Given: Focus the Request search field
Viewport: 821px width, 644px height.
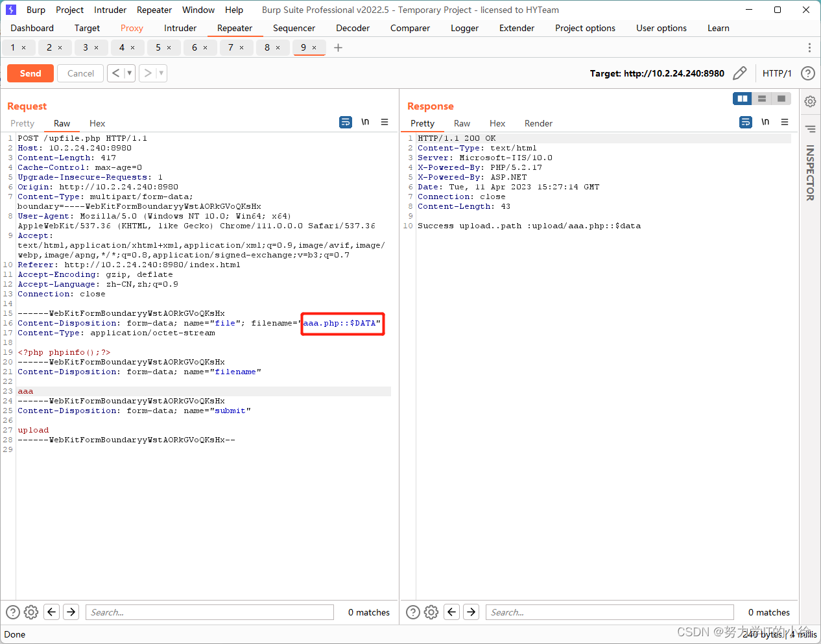Looking at the screenshot, I should pos(209,612).
